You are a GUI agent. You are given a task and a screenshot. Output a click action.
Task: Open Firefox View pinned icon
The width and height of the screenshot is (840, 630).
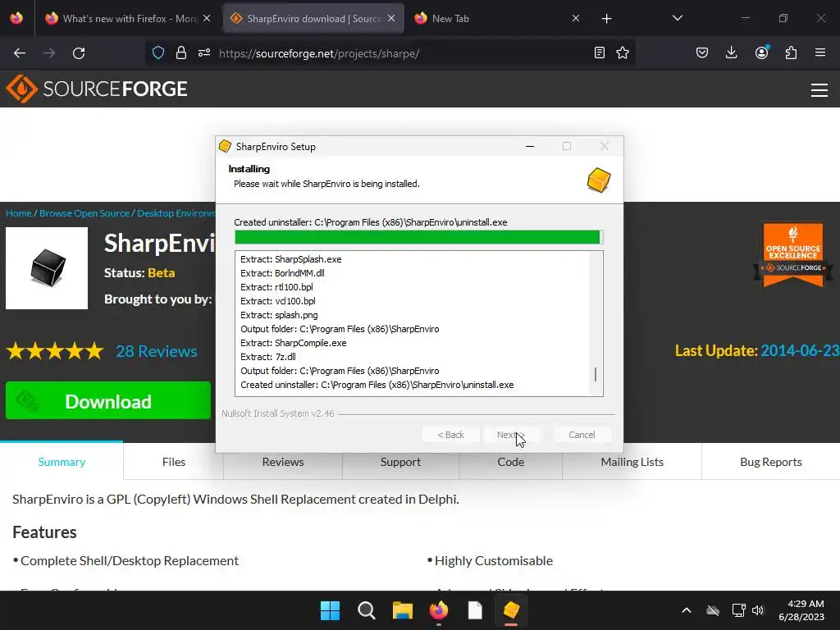pyautogui.click(x=16, y=18)
